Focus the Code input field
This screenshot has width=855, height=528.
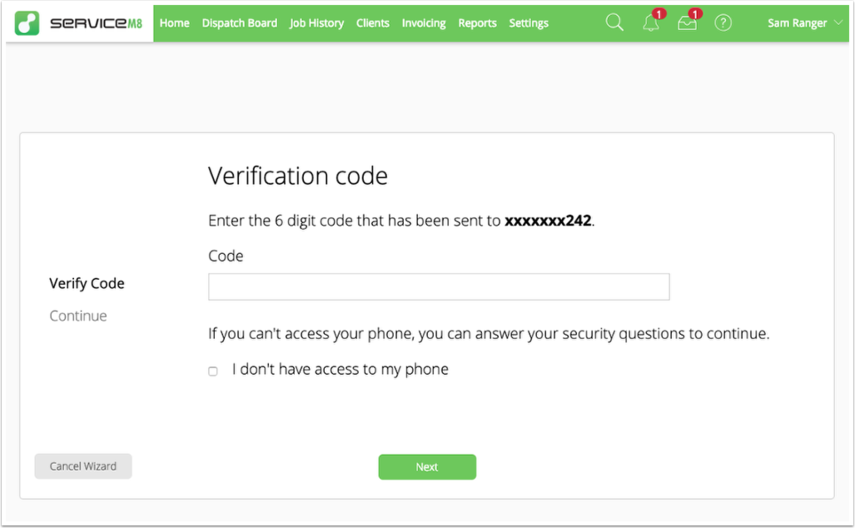click(438, 287)
